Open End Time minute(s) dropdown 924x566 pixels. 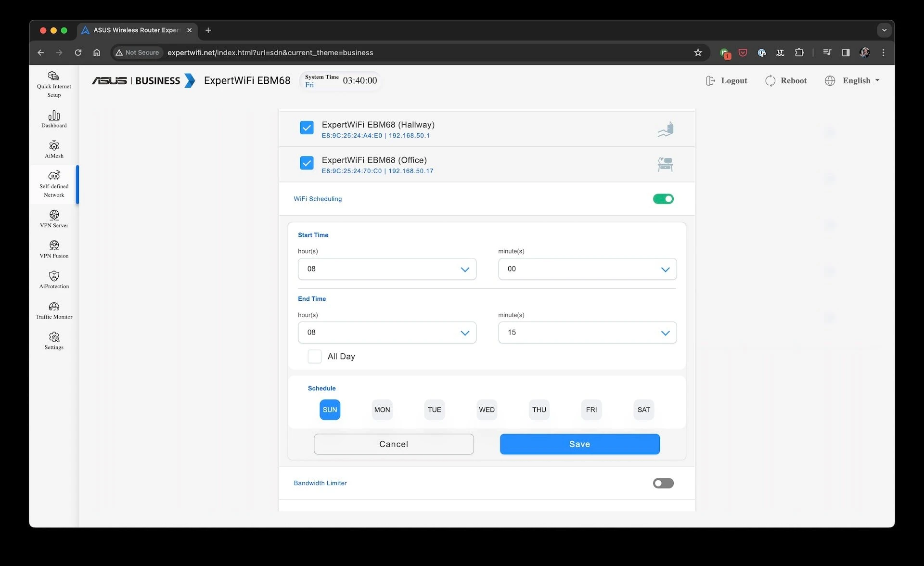pos(587,333)
